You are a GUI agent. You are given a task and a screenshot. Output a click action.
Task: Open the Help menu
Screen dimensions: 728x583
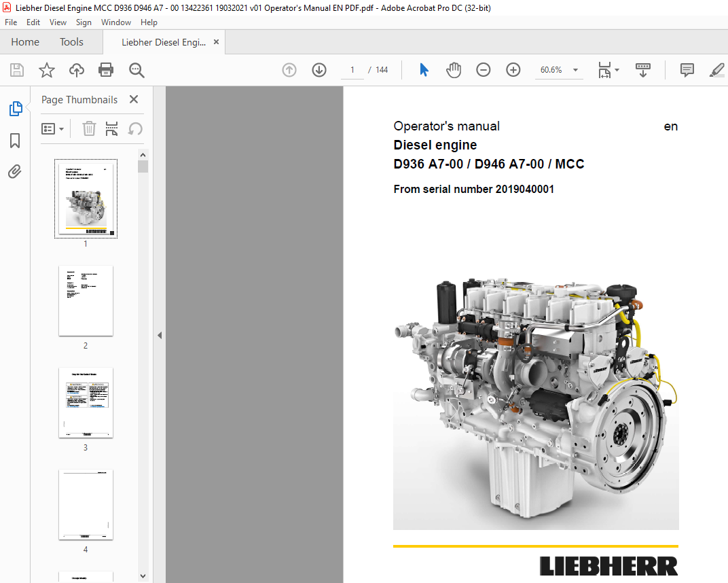coord(149,22)
